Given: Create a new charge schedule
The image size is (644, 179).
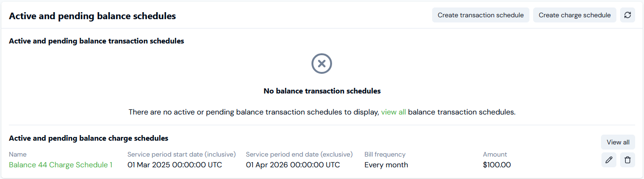Looking at the screenshot, I should pyautogui.click(x=575, y=15).
